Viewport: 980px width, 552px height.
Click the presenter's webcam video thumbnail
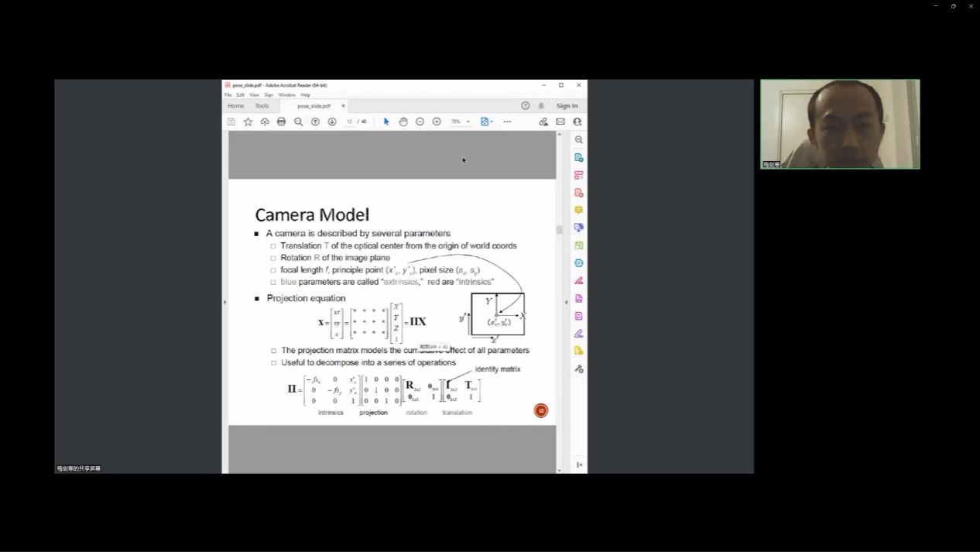(840, 124)
